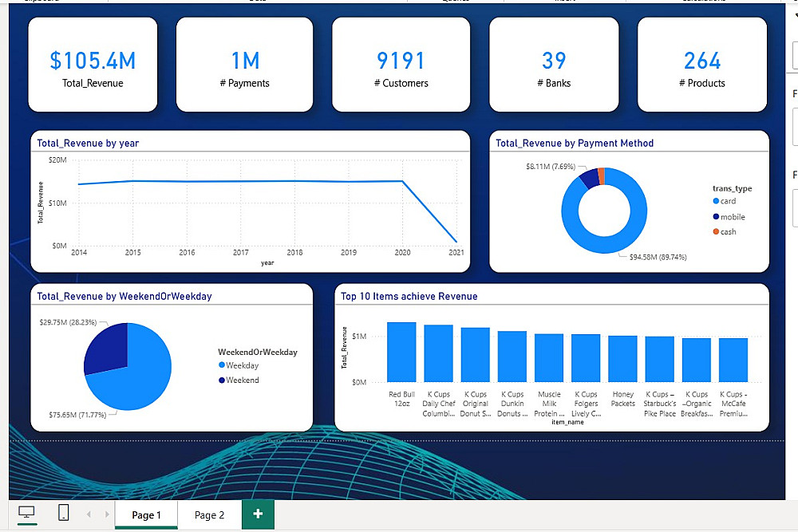Screen dimensions: 798x532
Task: Click the Red Bull 12oz bar
Action: (x=401, y=352)
